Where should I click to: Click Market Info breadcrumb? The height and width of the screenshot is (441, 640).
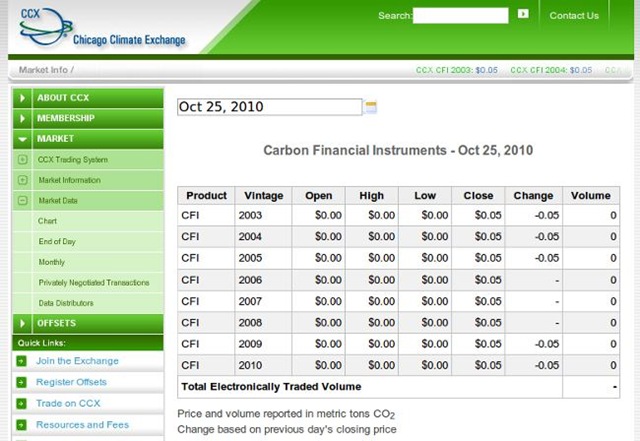[x=43, y=70]
